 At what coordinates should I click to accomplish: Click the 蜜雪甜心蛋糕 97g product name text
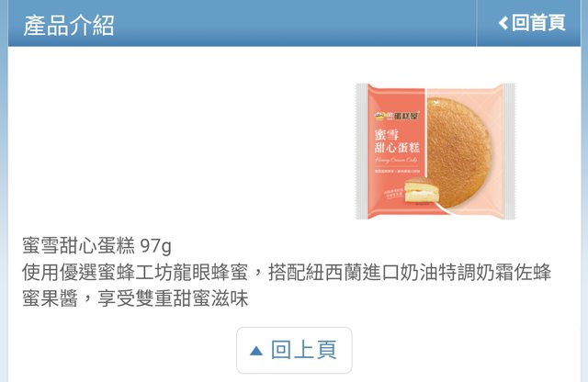click(x=96, y=246)
